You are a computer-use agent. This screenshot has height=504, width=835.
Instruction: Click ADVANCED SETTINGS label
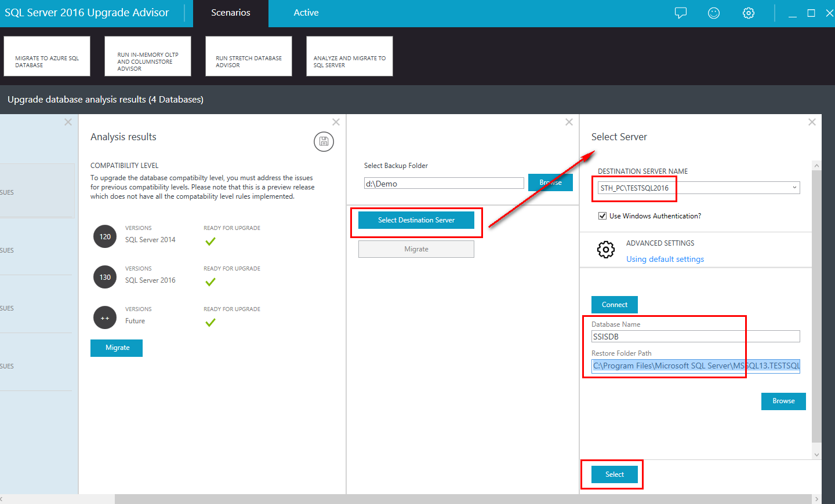pyautogui.click(x=660, y=243)
